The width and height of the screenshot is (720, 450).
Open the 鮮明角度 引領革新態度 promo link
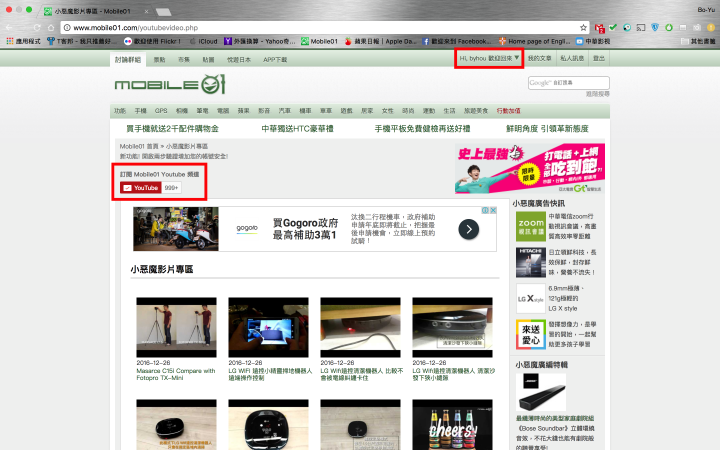[547, 129]
